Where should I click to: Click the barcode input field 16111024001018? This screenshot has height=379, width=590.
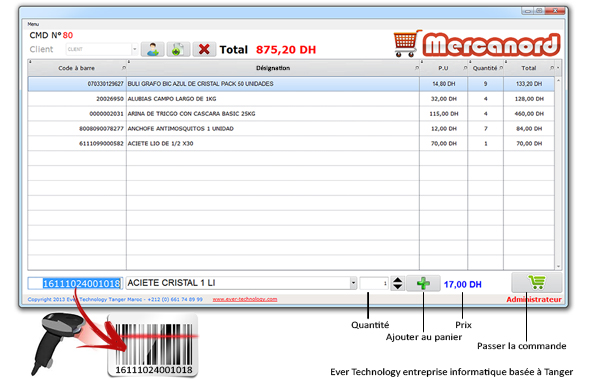pos(75,283)
